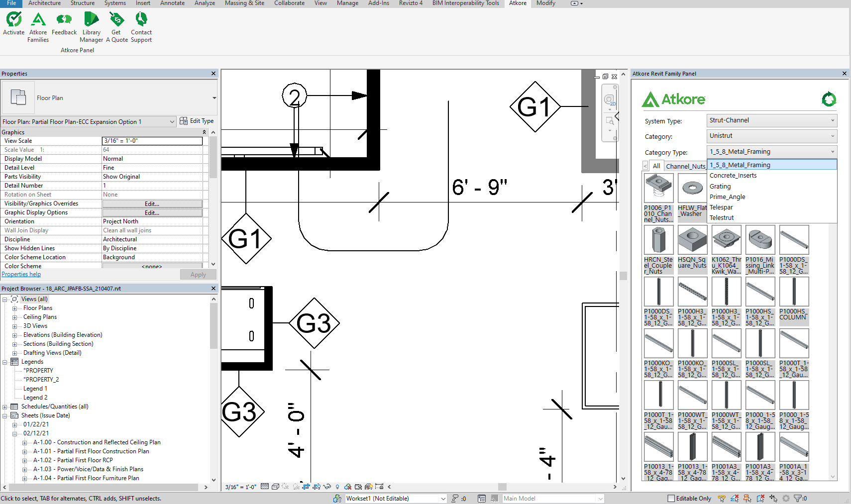This screenshot has height=504, width=851.
Task: Click Reveal Hidden Elements lightbulb
Action: (337, 487)
